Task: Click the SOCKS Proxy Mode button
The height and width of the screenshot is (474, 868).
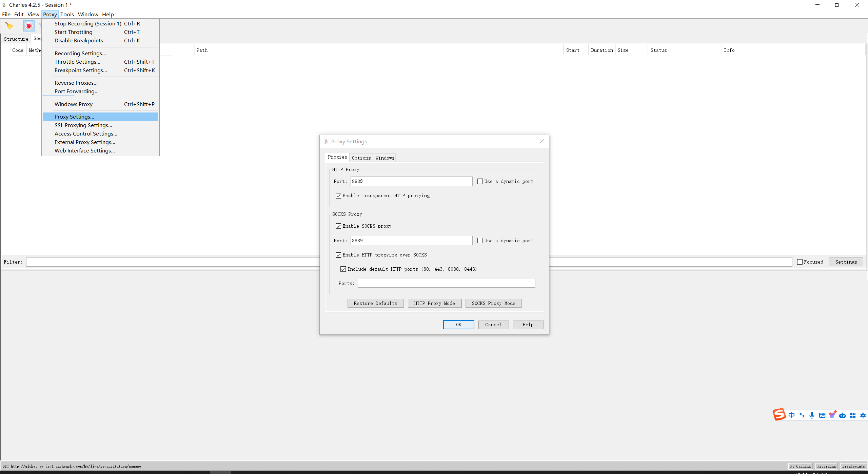Action: tap(493, 303)
